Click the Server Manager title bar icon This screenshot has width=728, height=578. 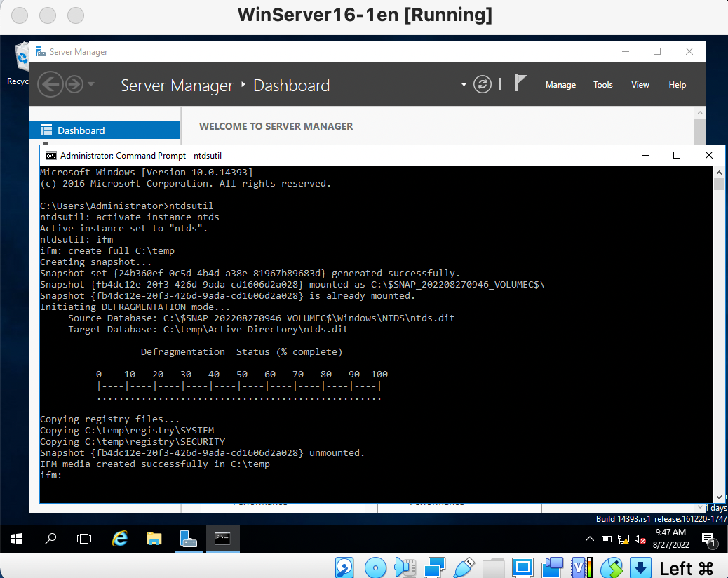(x=41, y=51)
